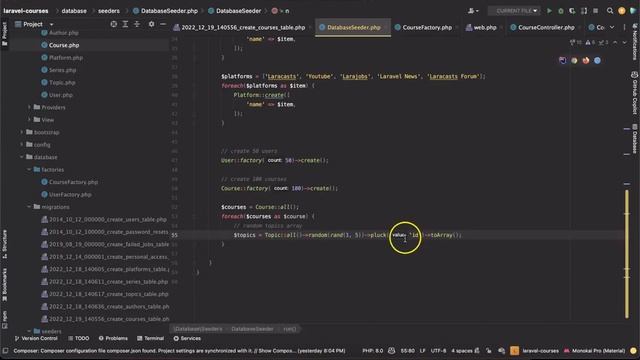
Task: Open Problems tool window
Action: click(113, 338)
